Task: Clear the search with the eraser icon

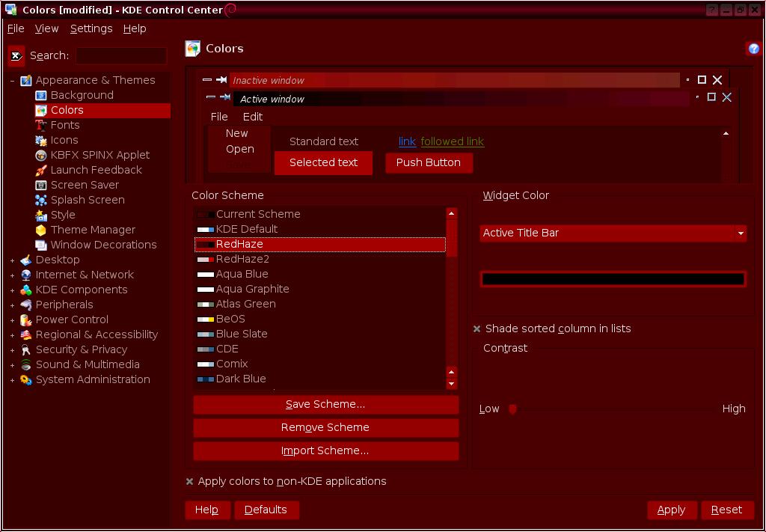Action: coord(16,56)
